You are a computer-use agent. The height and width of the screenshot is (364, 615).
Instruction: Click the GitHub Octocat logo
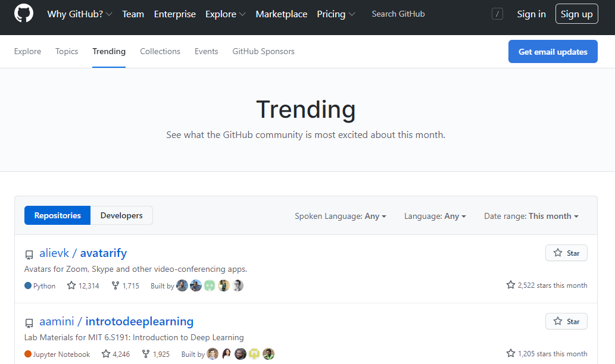[x=24, y=14]
